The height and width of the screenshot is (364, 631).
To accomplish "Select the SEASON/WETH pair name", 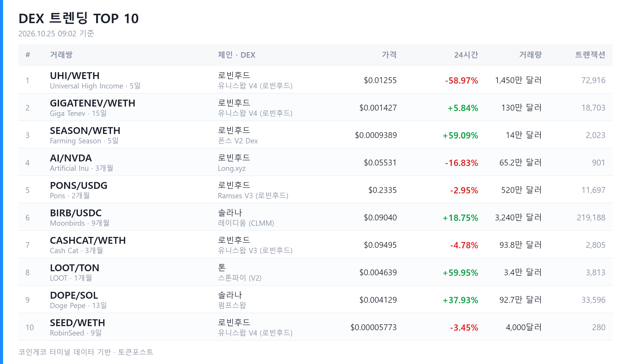I will [85, 131].
